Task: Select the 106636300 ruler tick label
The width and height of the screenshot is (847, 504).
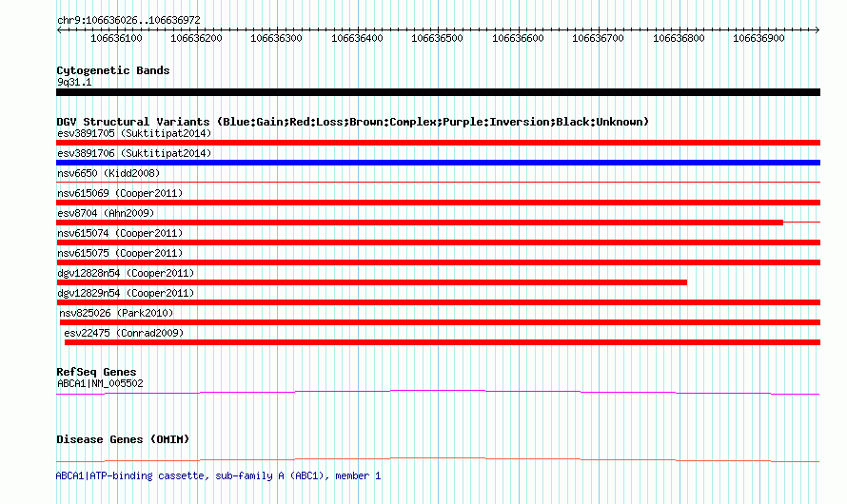Action: (x=276, y=38)
